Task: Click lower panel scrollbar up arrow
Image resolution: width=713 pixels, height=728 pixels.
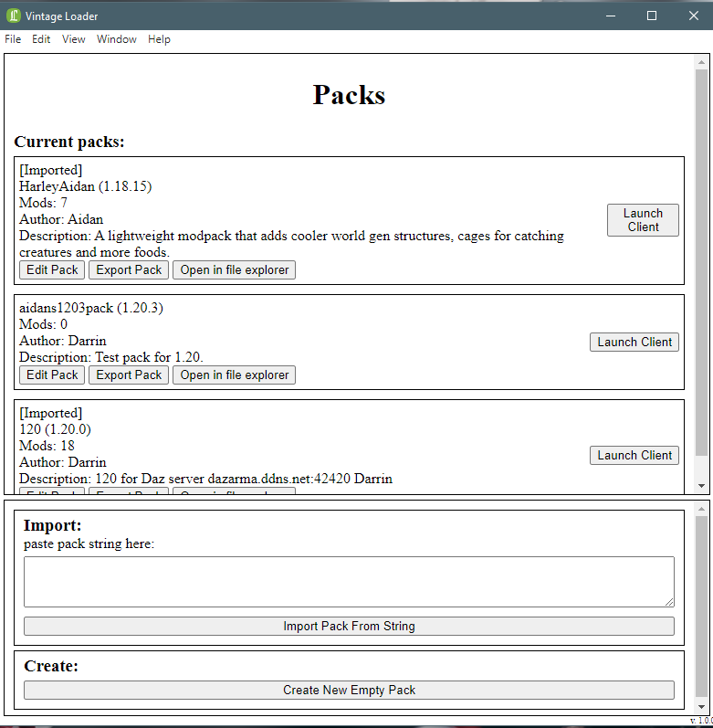Action: [x=701, y=510]
